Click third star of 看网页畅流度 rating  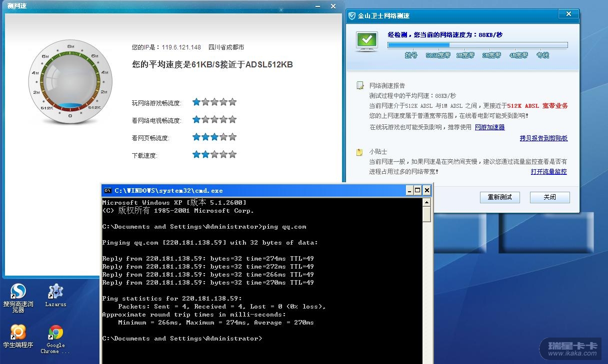[214, 137]
